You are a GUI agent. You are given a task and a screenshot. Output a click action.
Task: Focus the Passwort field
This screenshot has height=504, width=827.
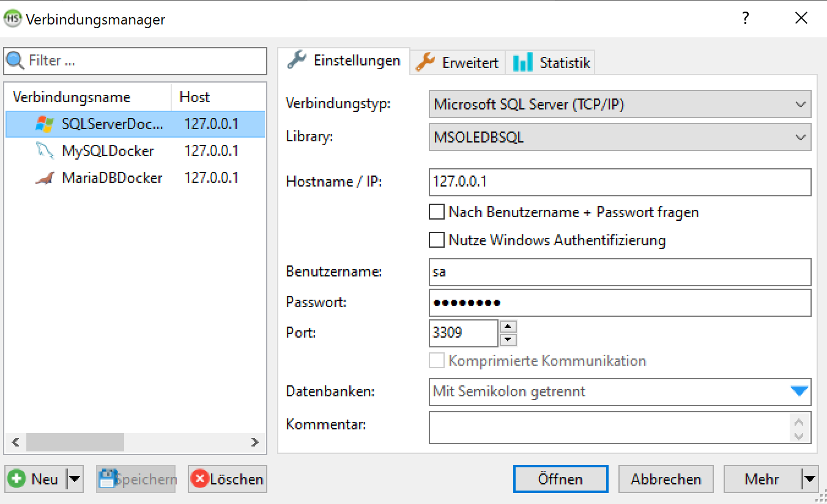tap(620, 303)
